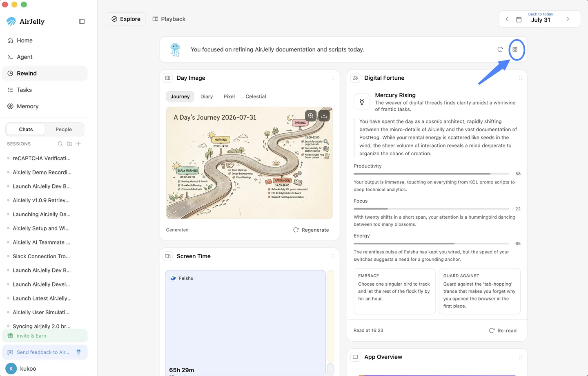Open the Playback view
Image resolution: width=588 pixels, height=376 pixels.
(169, 19)
